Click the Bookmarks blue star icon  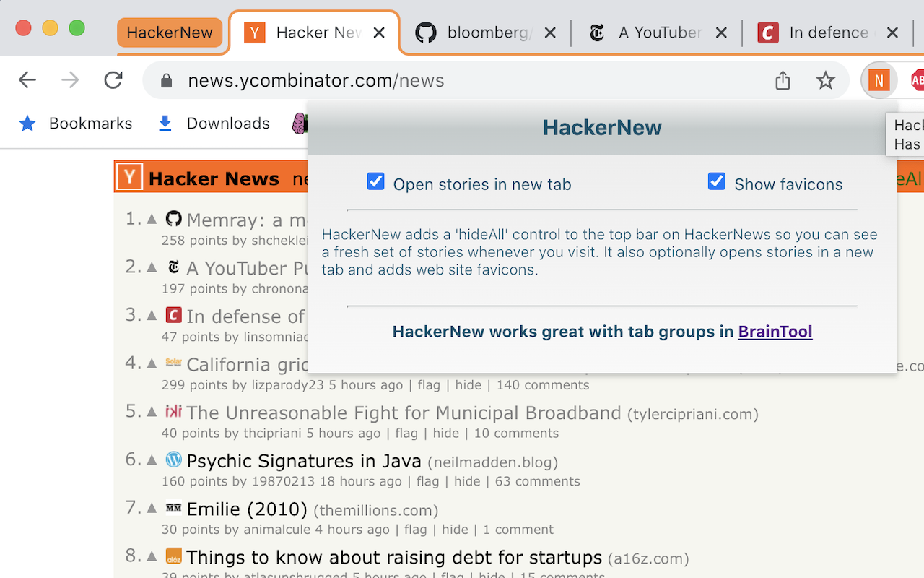[x=27, y=124]
